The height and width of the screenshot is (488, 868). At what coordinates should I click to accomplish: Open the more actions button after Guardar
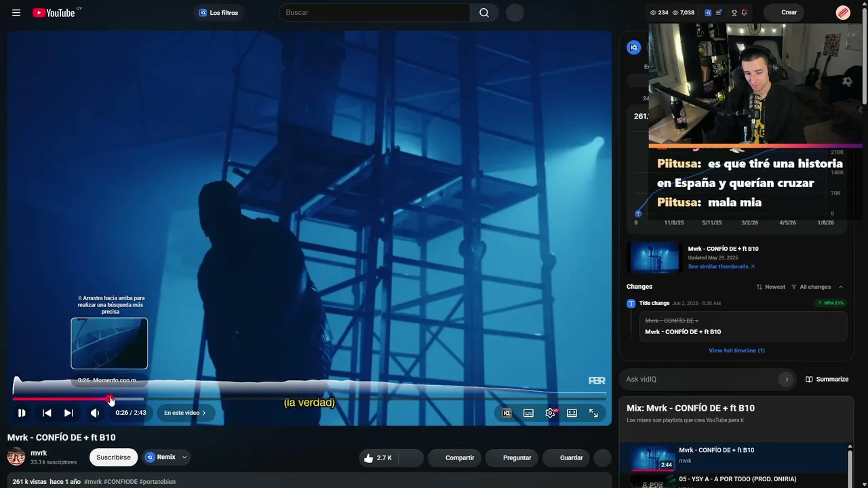603,458
